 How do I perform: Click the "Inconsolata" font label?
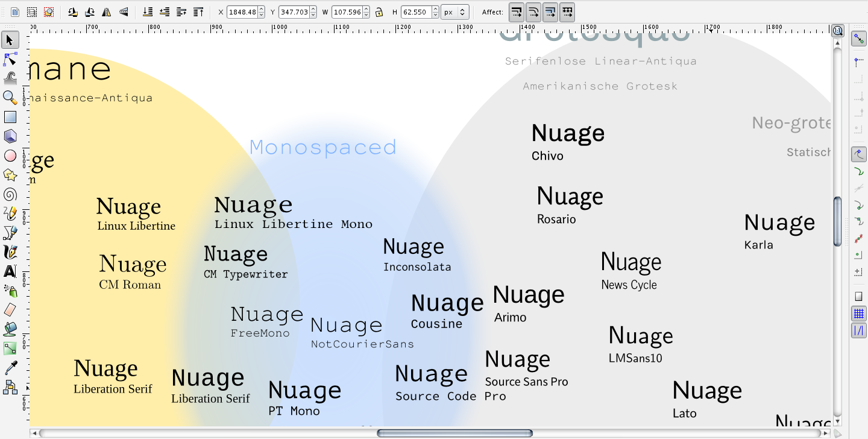[x=417, y=267]
